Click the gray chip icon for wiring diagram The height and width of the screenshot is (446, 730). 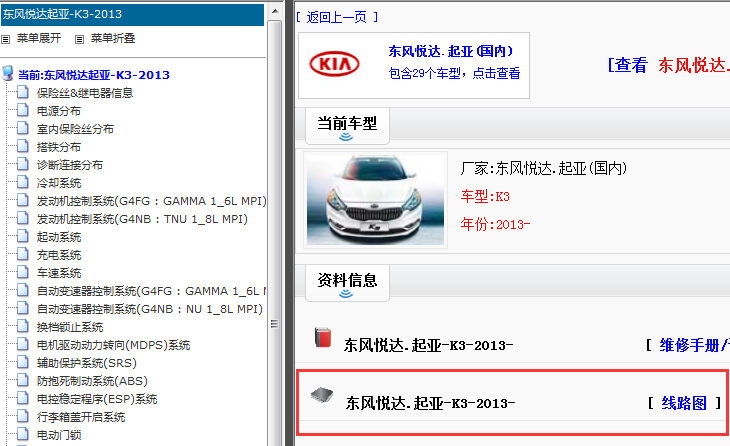[322, 395]
